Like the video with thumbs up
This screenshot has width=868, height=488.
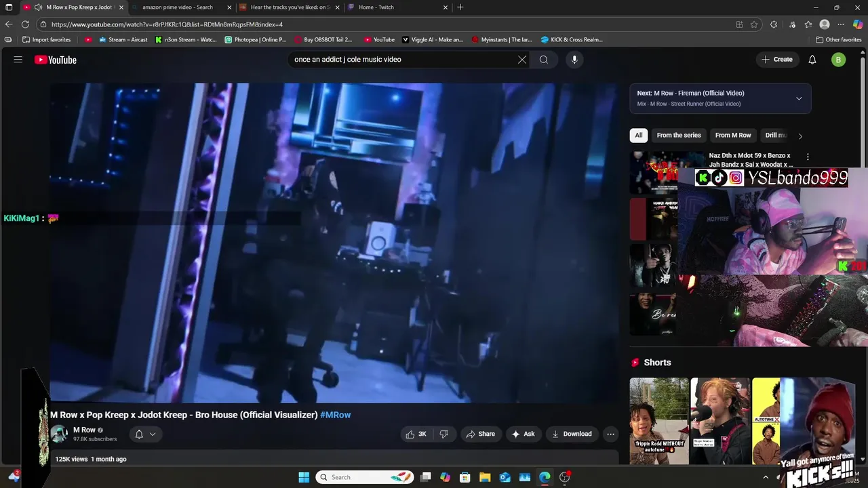point(416,434)
